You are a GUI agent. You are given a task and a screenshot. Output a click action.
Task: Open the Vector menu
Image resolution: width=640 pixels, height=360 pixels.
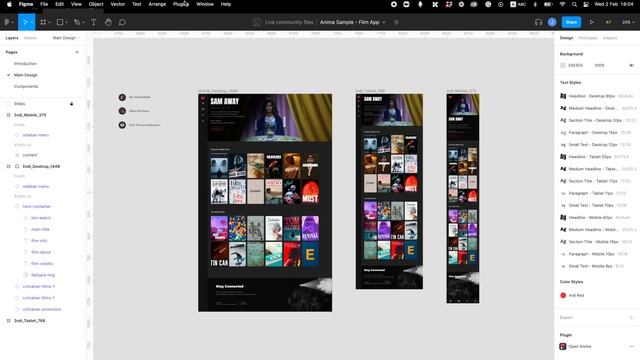(118, 4)
